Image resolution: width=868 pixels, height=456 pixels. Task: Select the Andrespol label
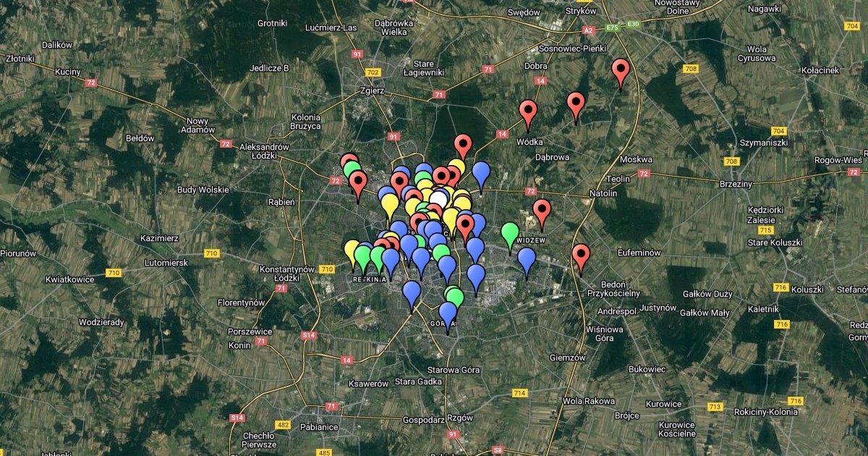click(x=616, y=311)
